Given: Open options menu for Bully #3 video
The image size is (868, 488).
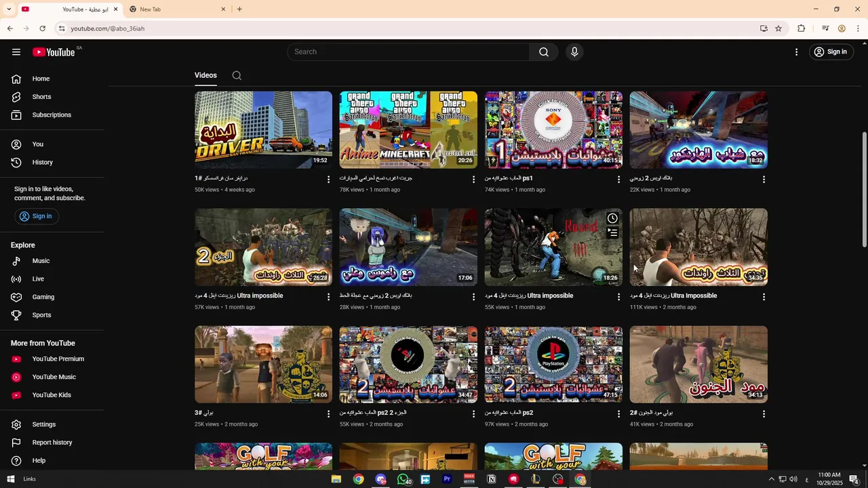Looking at the screenshot, I should point(329,414).
